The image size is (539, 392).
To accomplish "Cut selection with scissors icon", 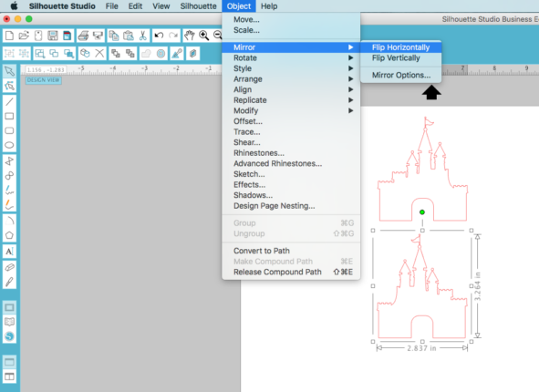I will pyautogui.click(x=142, y=36).
